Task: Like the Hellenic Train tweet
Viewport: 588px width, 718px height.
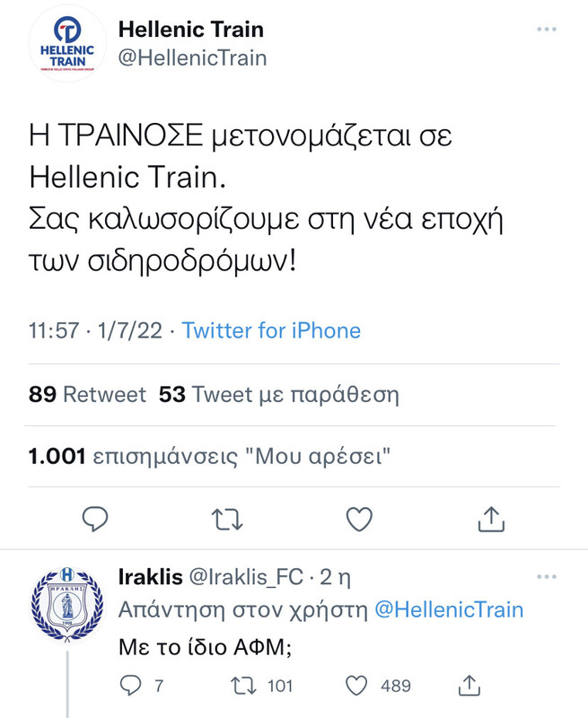Action: (x=359, y=518)
